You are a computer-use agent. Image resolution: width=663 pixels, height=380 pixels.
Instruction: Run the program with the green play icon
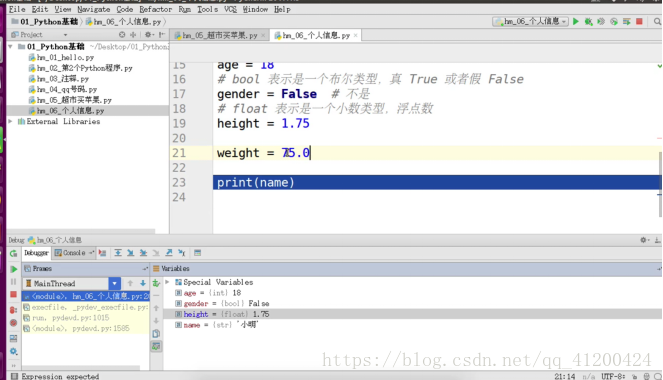(x=575, y=21)
